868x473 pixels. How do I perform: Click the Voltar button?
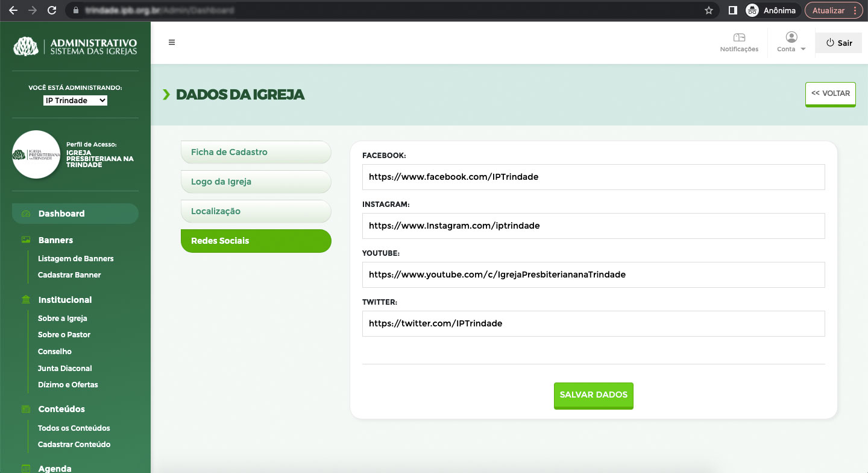click(830, 94)
